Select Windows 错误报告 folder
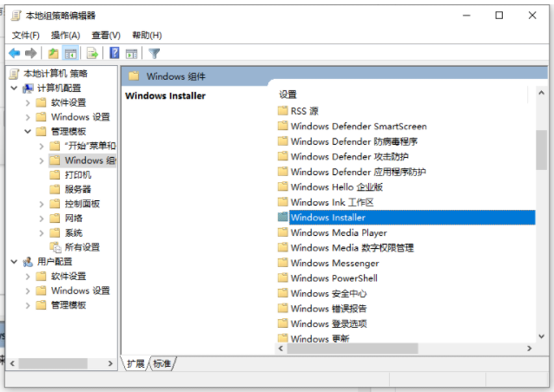 [328, 309]
